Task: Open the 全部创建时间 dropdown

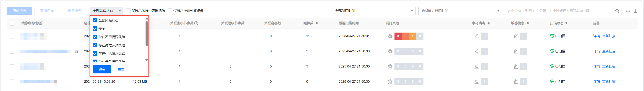Action: [374, 11]
